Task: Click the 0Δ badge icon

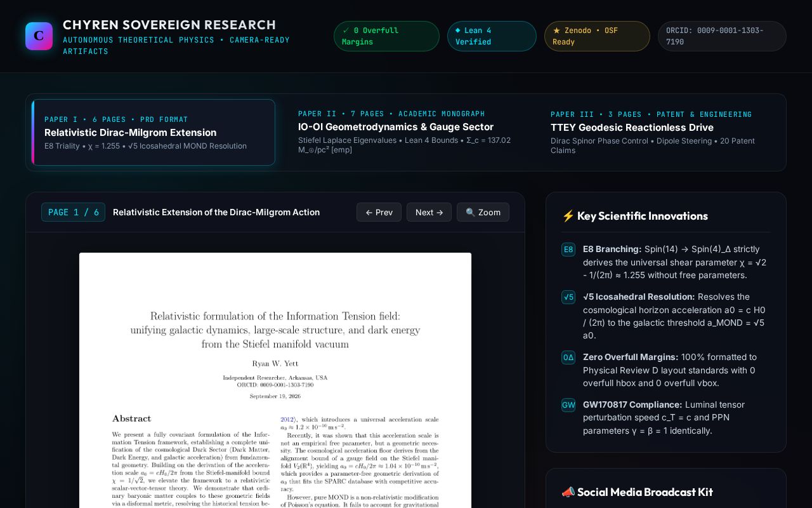Action: [x=568, y=358]
